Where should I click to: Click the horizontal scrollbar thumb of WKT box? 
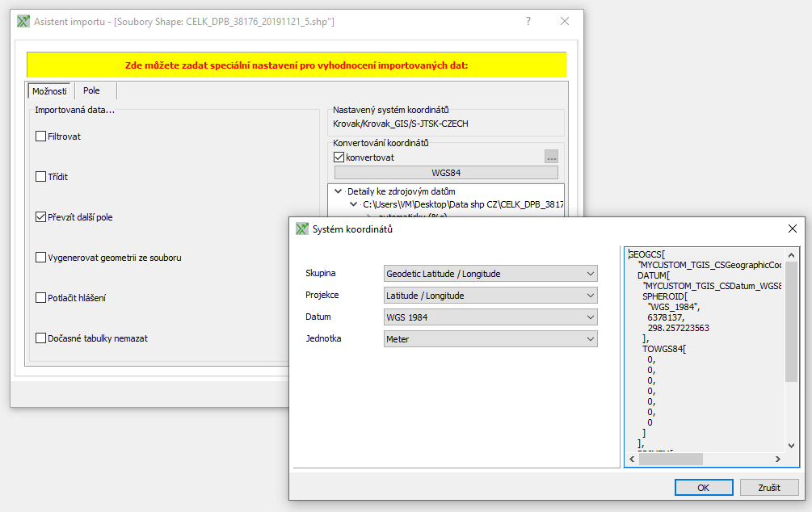coord(671,459)
